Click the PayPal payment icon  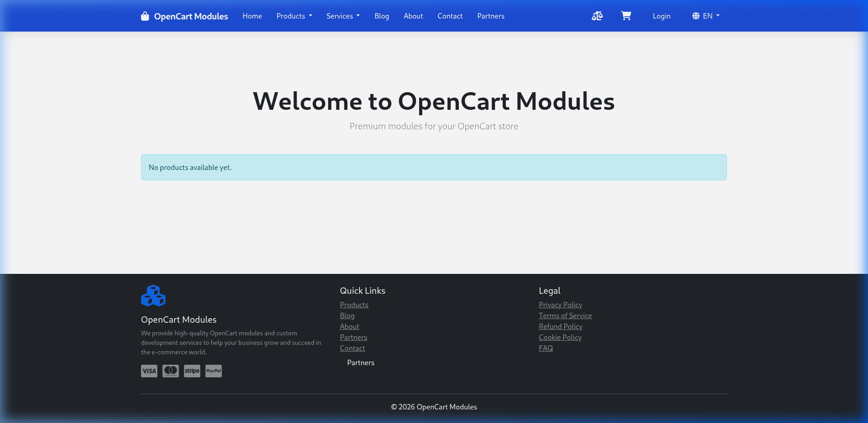(x=213, y=371)
